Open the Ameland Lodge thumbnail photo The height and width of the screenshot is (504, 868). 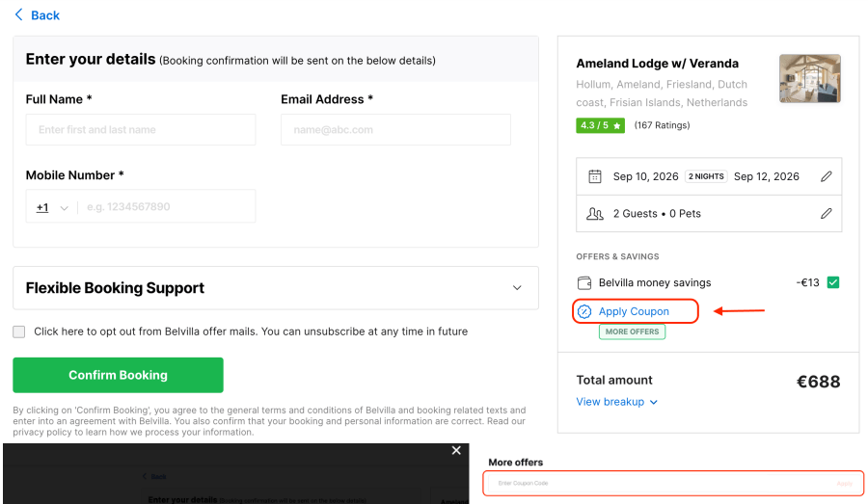[x=810, y=79]
